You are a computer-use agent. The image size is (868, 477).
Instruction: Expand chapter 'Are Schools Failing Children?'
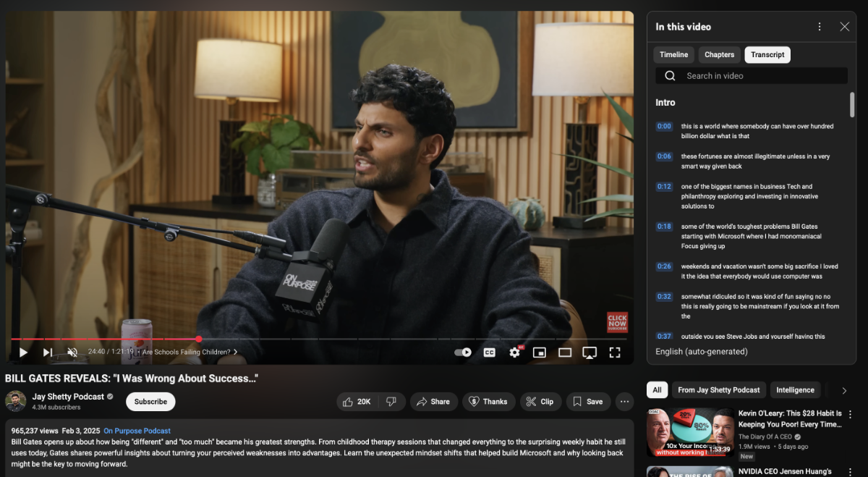(190, 353)
